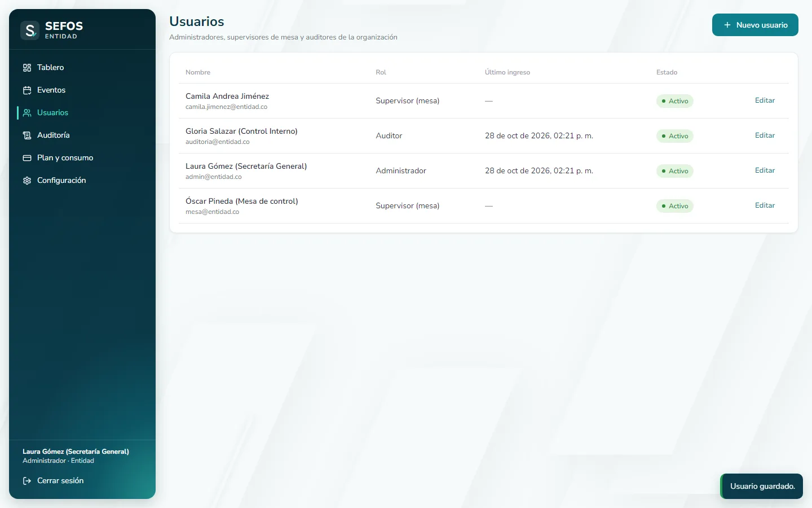812x508 pixels.
Task: Edit Óscar Pineda's account
Action: [765, 205]
